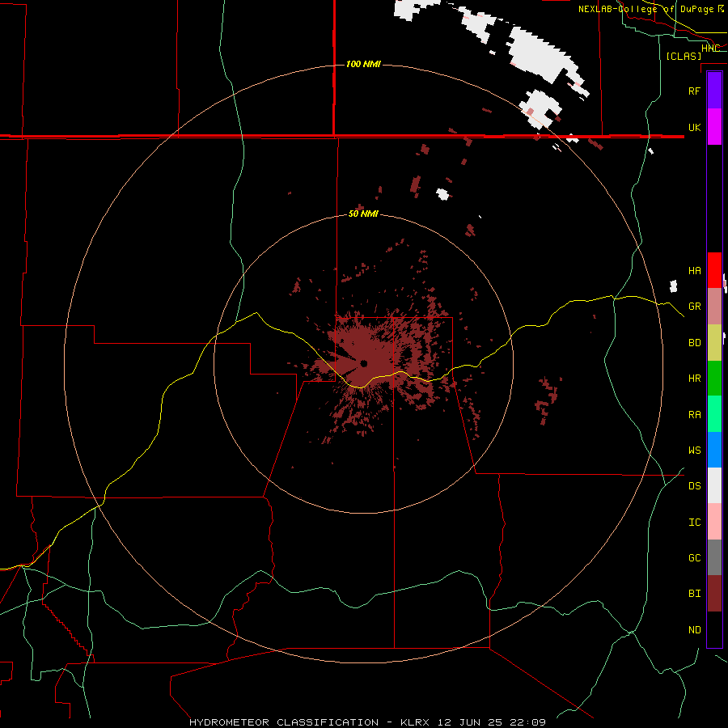The width and height of the screenshot is (728, 728).
Task: Click the RF purple legend swatch
Action: (x=714, y=91)
